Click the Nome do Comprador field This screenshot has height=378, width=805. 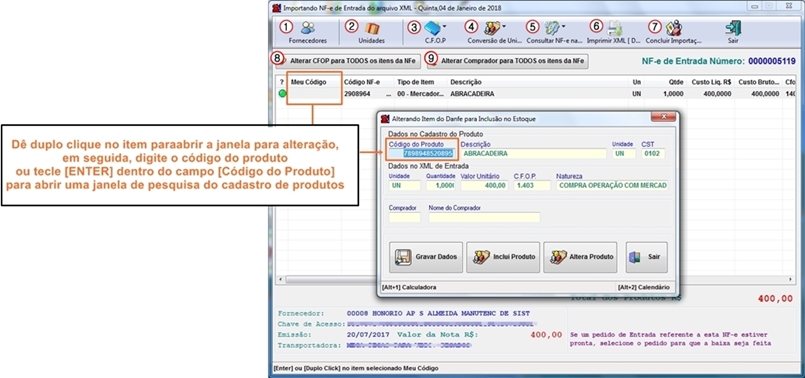click(485, 217)
